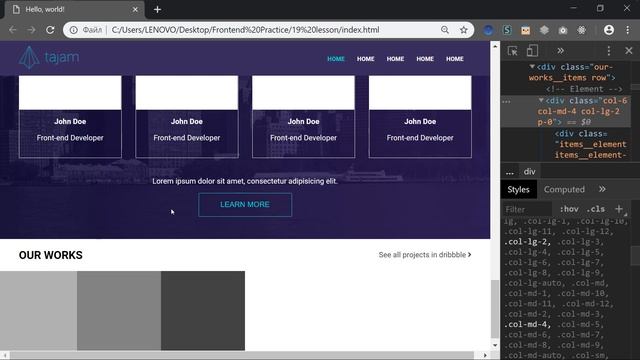Screen dimensions: 640x360
Task: Close the DevTools panel
Action: click(629, 51)
